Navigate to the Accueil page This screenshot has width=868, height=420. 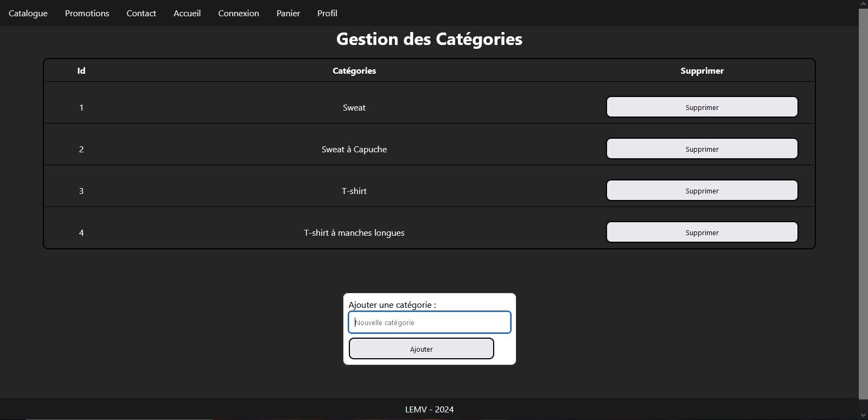tap(187, 13)
